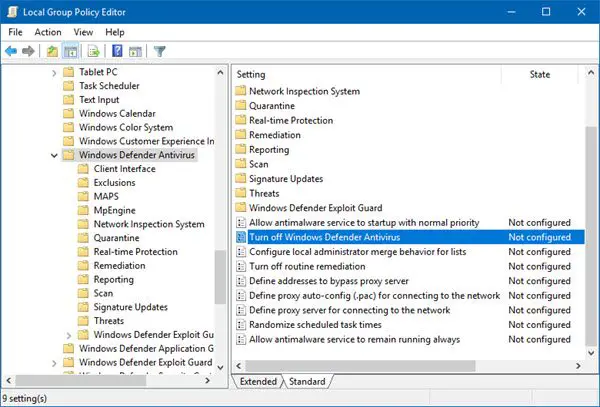Toggle Show/Hide Console Tree toolbar icon
The height and width of the screenshot is (407, 600).
click(70, 51)
